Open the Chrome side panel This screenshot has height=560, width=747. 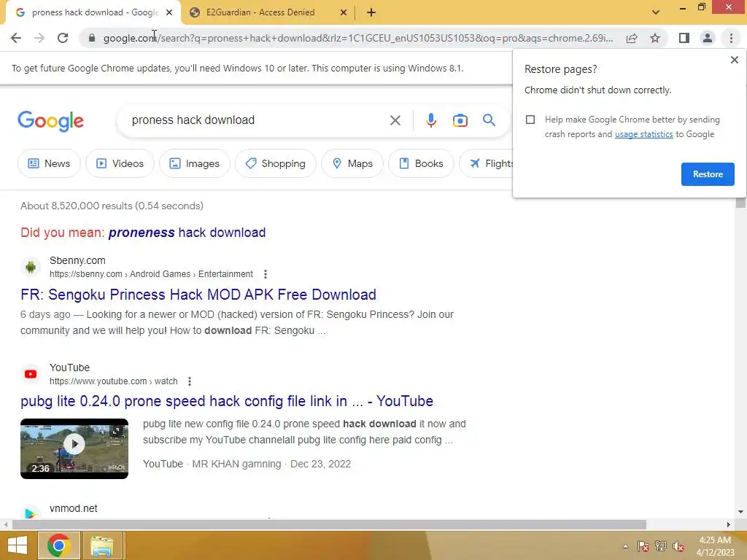pos(684,38)
